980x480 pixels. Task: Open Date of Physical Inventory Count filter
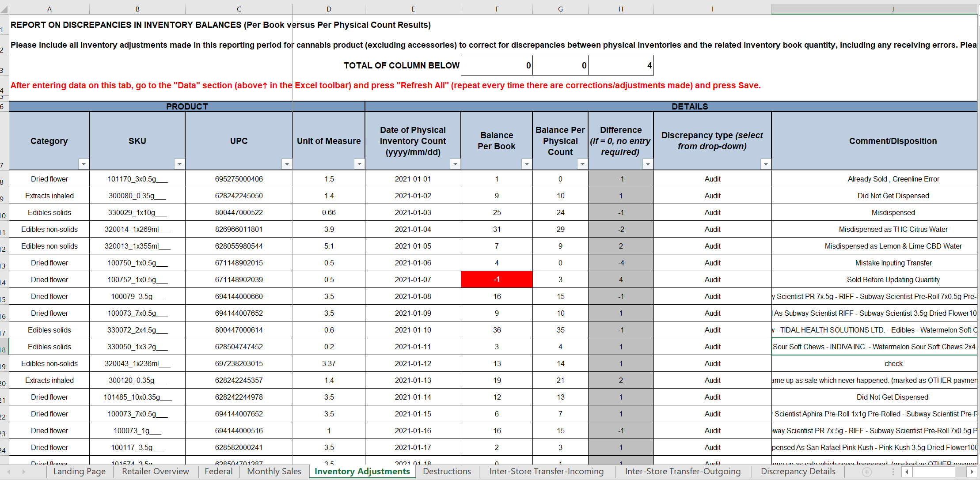(x=455, y=164)
